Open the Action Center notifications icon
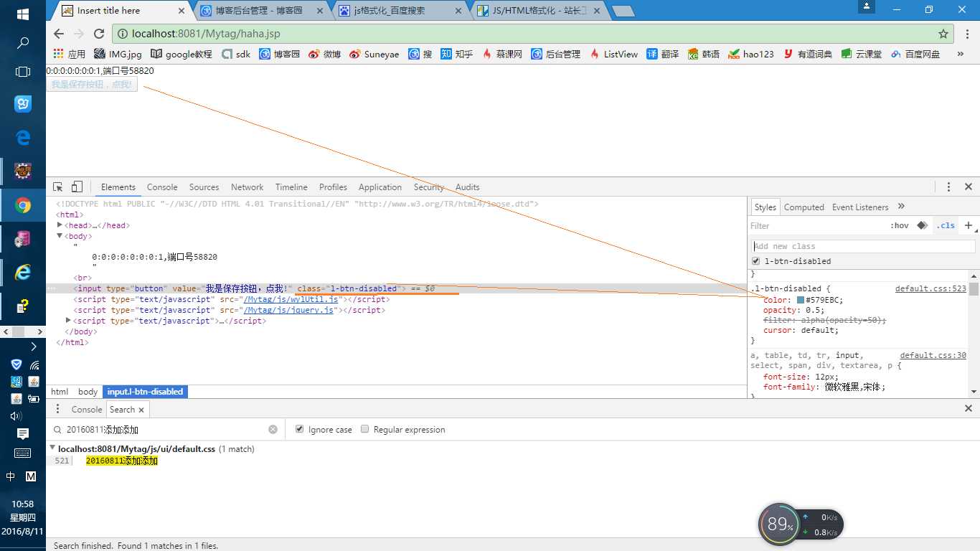Image resolution: width=980 pixels, height=551 pixels. click(23, 434)
